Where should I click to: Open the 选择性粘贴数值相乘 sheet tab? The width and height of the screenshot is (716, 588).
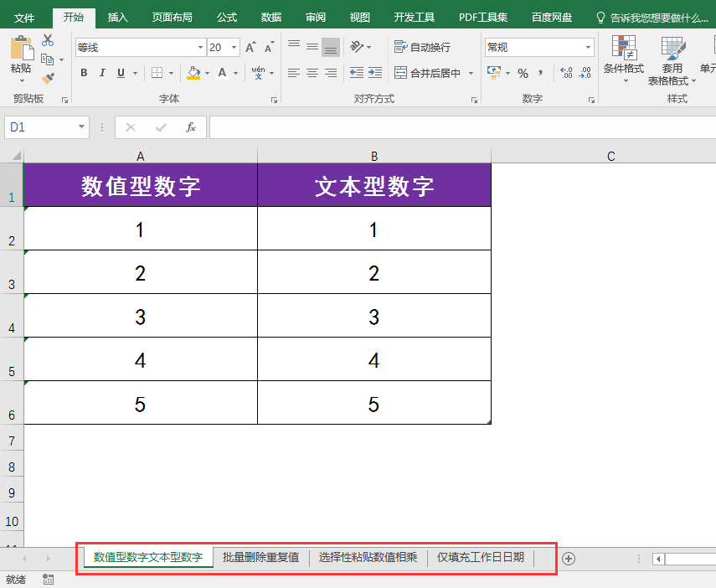(x=368, y=557)
